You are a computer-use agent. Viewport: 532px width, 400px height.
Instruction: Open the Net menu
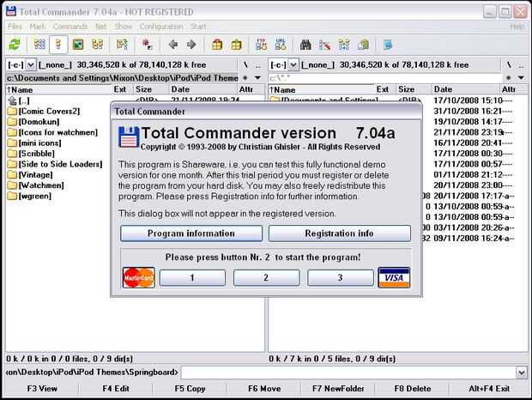pos(100,26)
